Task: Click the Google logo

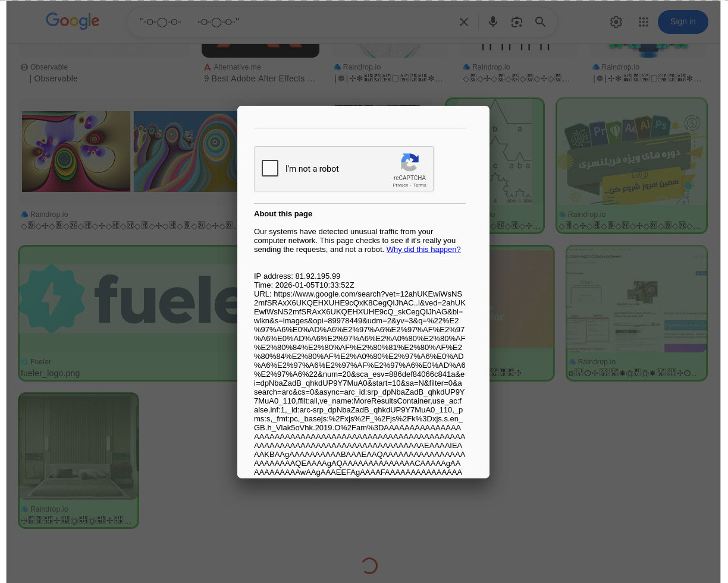Action: [x=73, y=21]
